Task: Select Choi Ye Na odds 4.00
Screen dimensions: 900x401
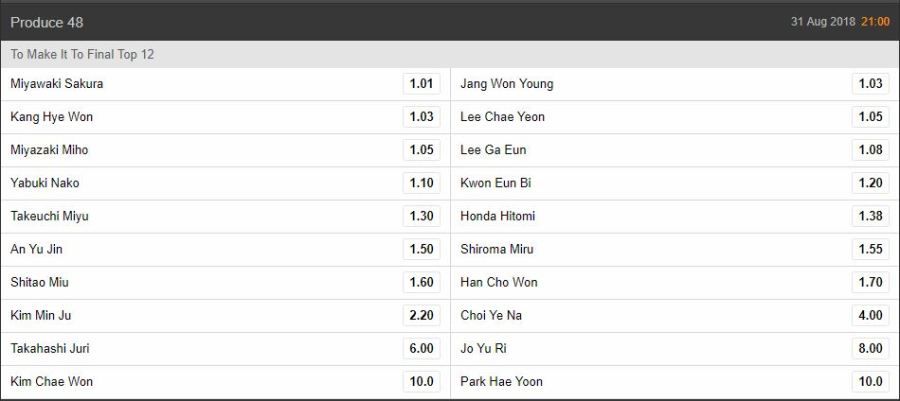Action: click(x=871, y=315)
